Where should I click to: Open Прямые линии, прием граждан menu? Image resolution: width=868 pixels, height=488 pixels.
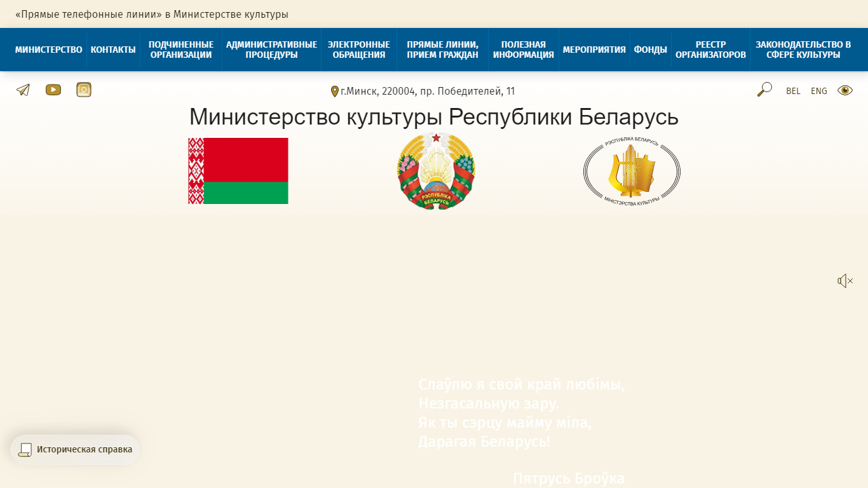click(x=442, y=50)
